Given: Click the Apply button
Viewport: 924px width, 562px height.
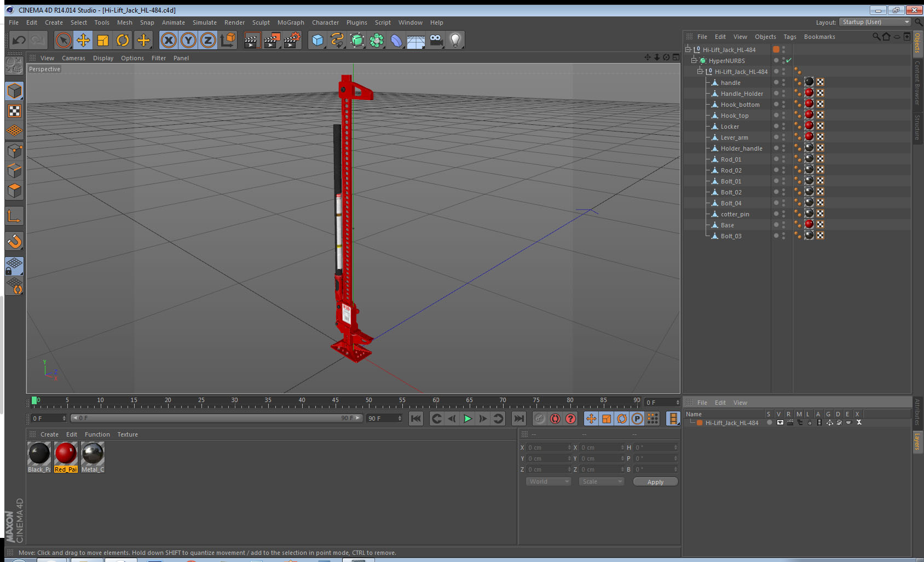Looking at the screenshot, I should (655, 482).
